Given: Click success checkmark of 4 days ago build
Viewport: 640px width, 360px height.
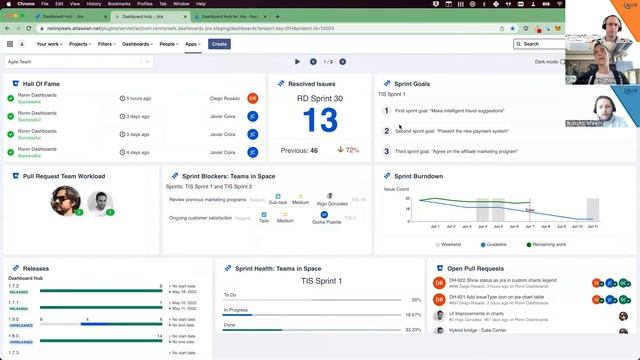Looking at the screenshot, I should 11,152.
